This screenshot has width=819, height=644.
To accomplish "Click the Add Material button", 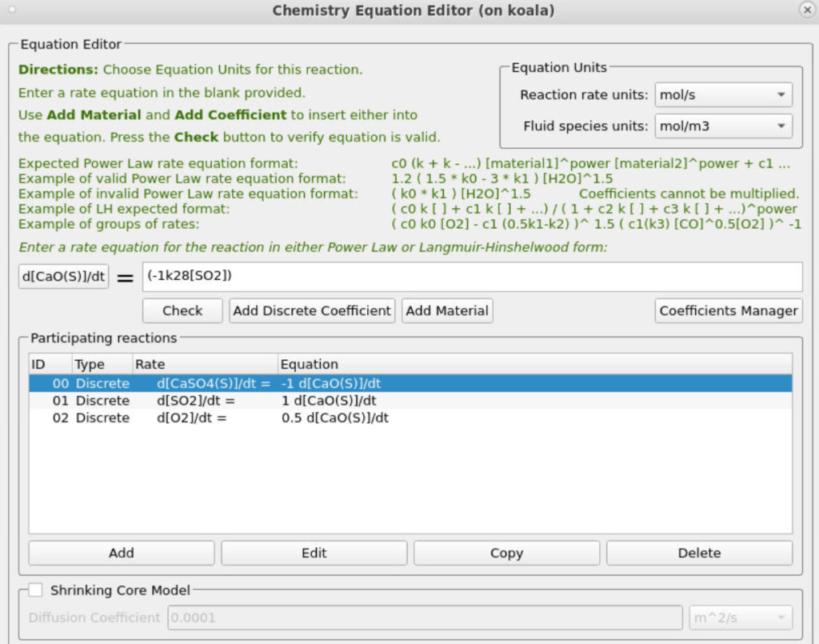I will pyautogui.click(x=447, y=310).
